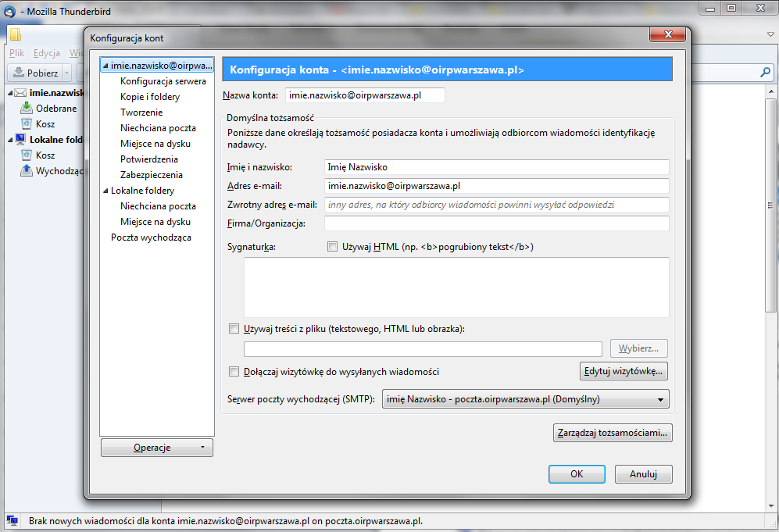This screenshot has height=532, width=779.
Task: Select Niechciana poczta under Lokalne foldery
Action: [158, 206]
